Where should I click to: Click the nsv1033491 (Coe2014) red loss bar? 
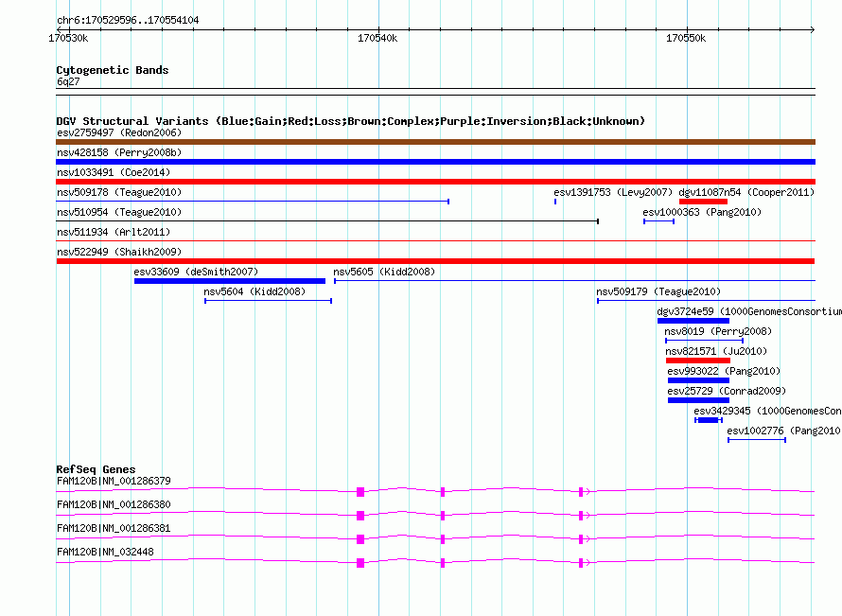435,182
